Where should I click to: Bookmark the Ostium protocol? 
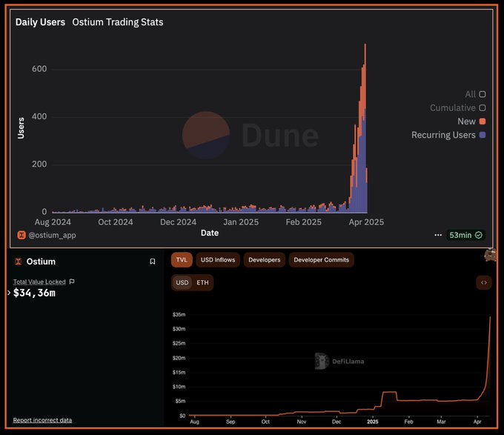[153, 262]
